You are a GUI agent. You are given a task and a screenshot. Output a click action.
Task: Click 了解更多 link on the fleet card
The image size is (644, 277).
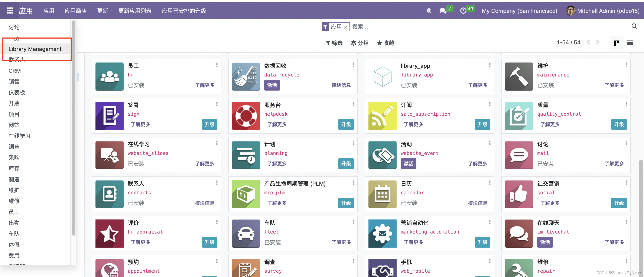coord(341,242)
